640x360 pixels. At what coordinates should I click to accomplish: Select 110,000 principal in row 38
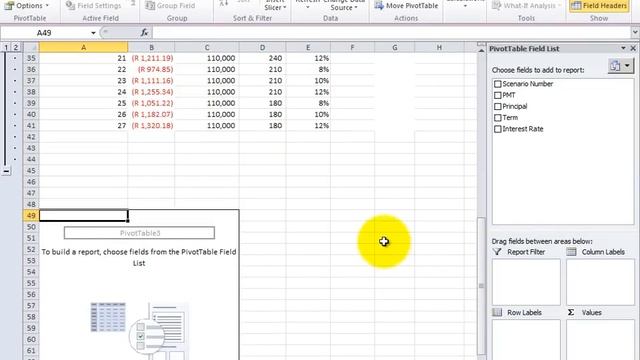207,92
